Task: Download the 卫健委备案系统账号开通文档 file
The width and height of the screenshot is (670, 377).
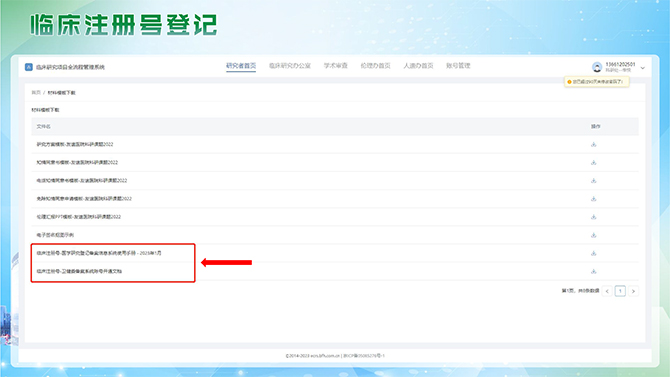Action: pos(594,271)
